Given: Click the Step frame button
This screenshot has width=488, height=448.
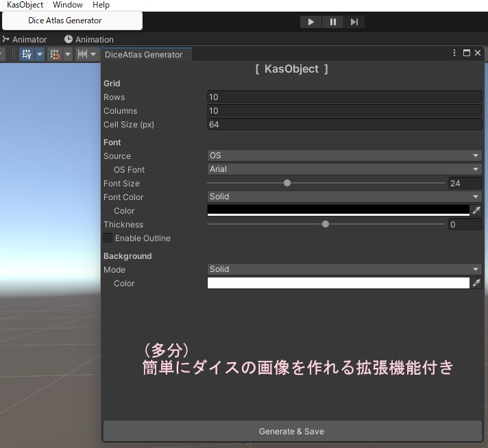Looking at the screenshot, I should [x=354, y=22].
